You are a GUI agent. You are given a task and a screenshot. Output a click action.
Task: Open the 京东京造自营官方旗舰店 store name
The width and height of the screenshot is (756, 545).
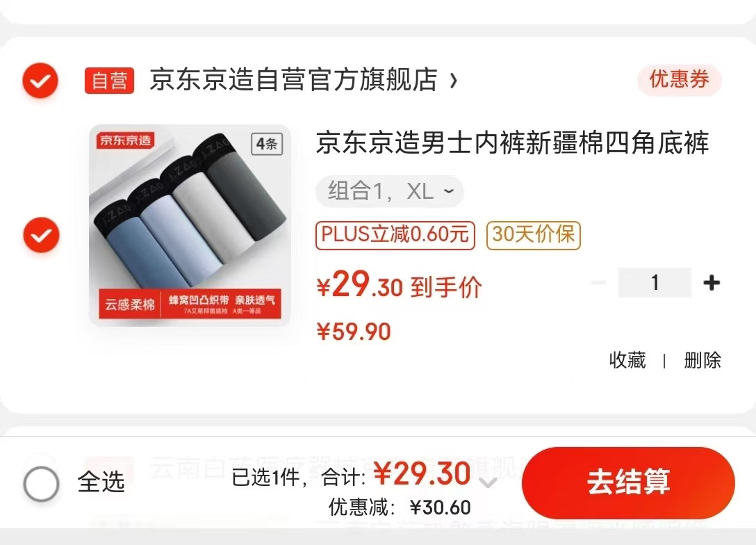coord(294,80)
